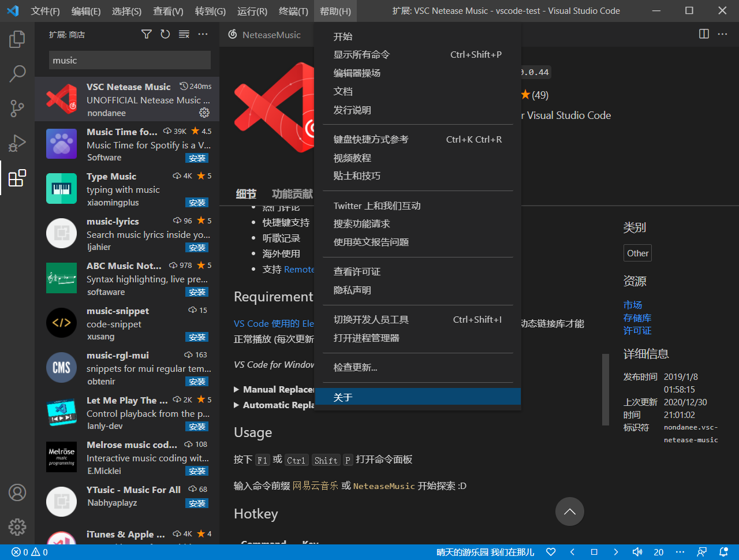
Task: Click the playing song title in status bar
Action: pos(486,552)
